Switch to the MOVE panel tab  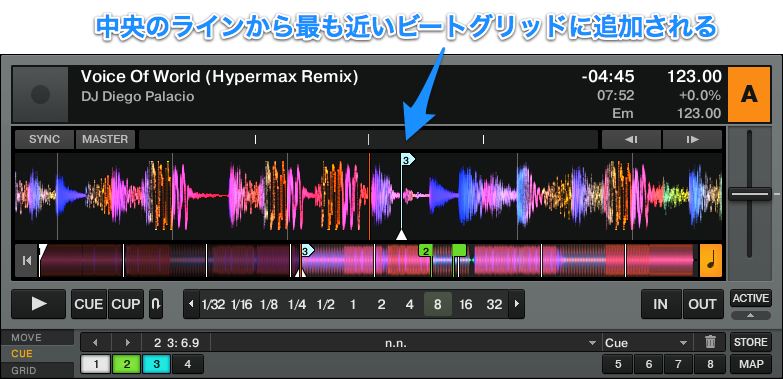click(x=37, y=338)
